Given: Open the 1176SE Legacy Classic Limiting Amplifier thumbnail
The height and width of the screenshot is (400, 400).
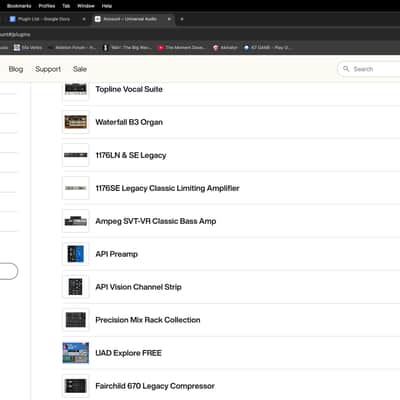Looking at the screenshot, I should click(x=76, y=188).
